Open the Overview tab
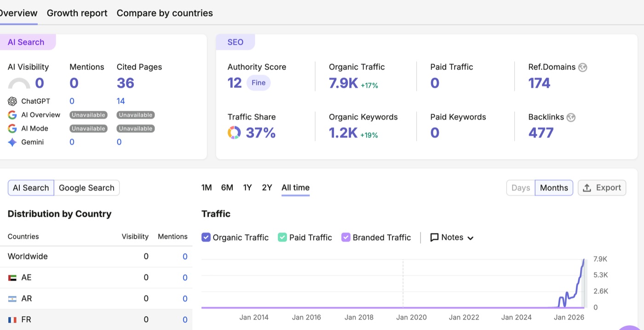The height and width of the screenshot is (330, 644). pyautogui.click(x=18, y=13)
